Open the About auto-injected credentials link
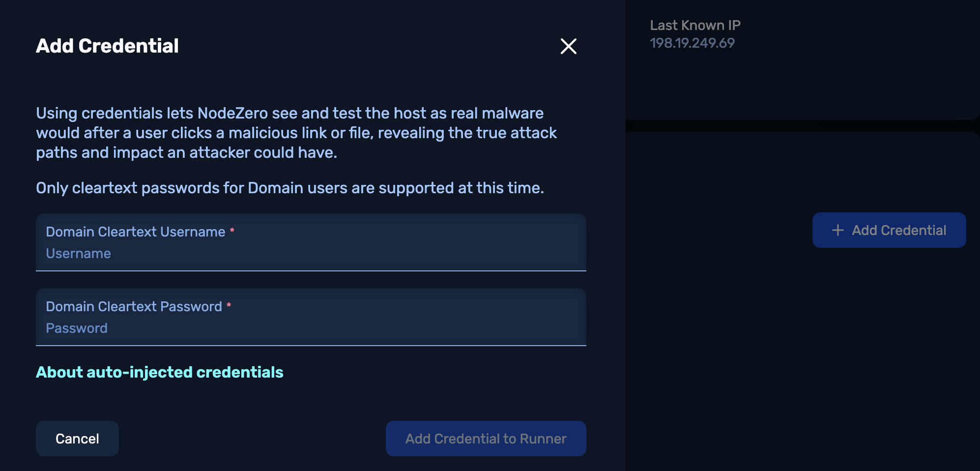980x471 pixels. 160,372
